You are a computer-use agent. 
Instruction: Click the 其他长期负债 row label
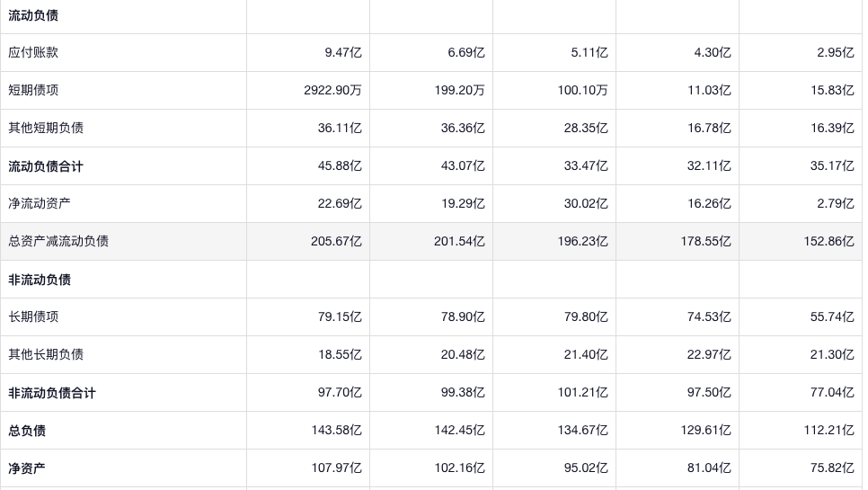tap(46, 354)
